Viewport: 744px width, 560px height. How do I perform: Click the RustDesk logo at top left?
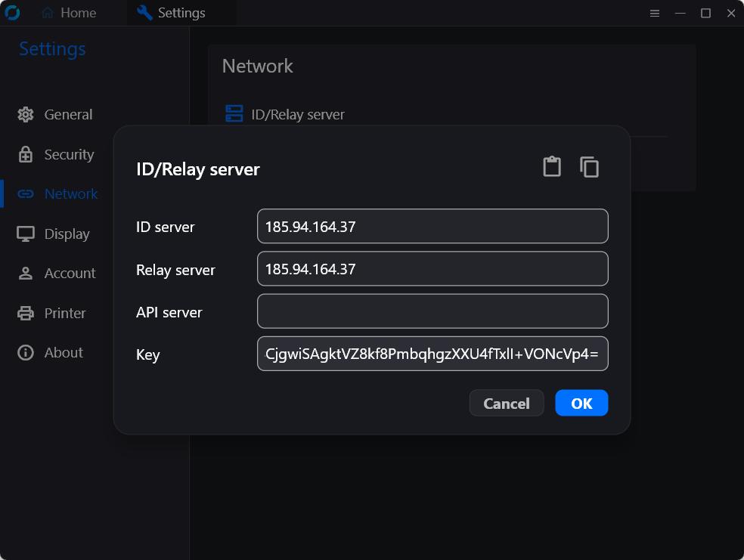12,12
